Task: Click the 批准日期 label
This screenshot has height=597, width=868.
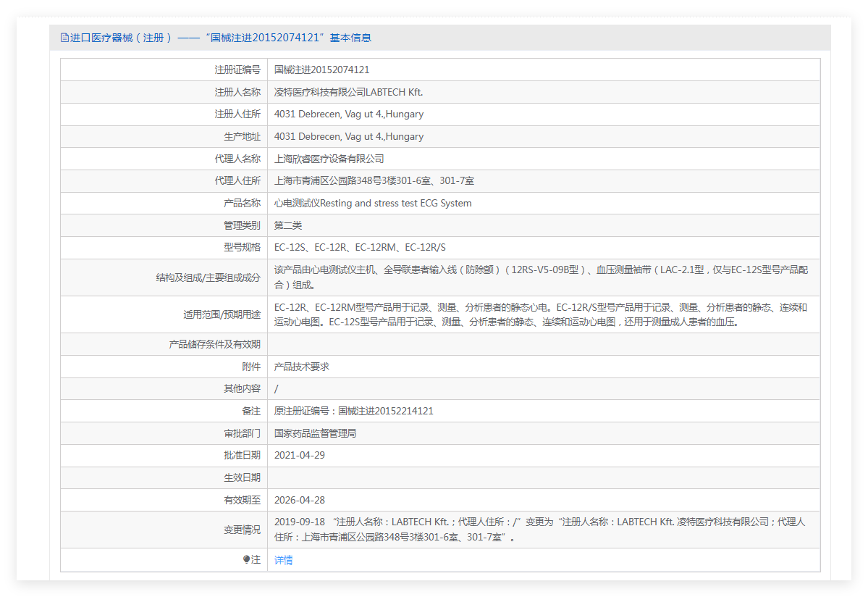Action: (x=242, y=455)
